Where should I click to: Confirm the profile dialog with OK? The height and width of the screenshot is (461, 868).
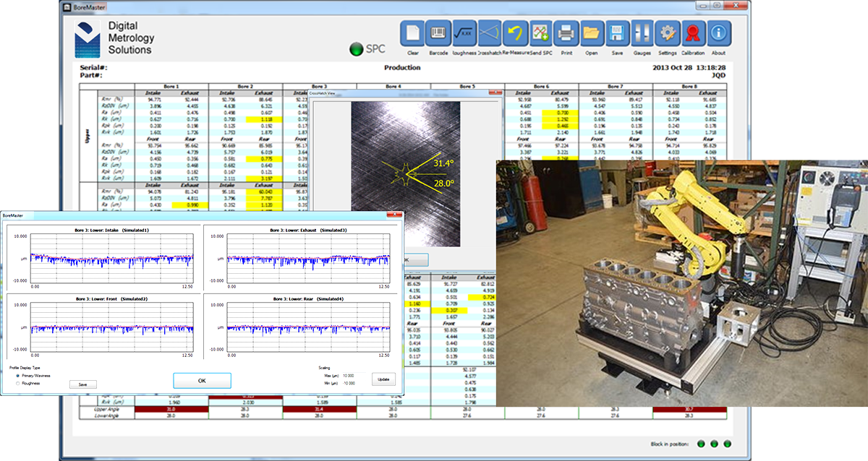point(202,380)
